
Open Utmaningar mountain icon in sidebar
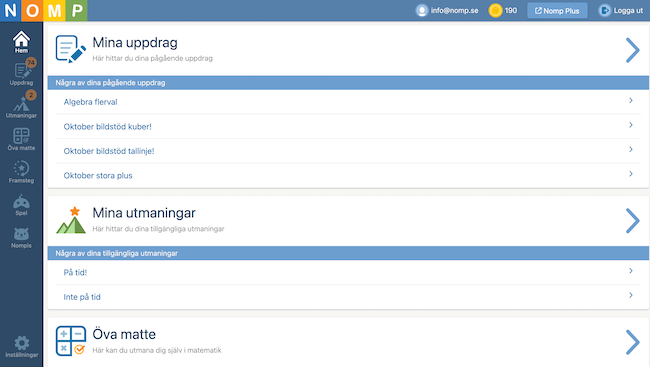point(21,106)
